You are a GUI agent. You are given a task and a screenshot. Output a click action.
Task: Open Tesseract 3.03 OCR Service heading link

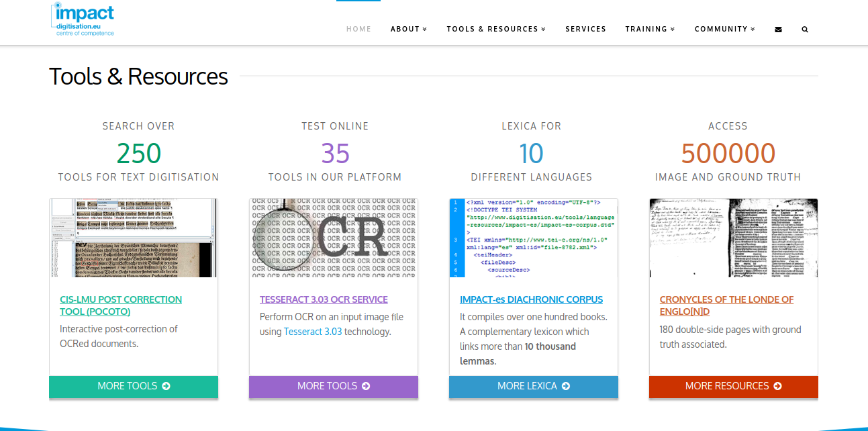pyautogui.click(x=324, y=299)
